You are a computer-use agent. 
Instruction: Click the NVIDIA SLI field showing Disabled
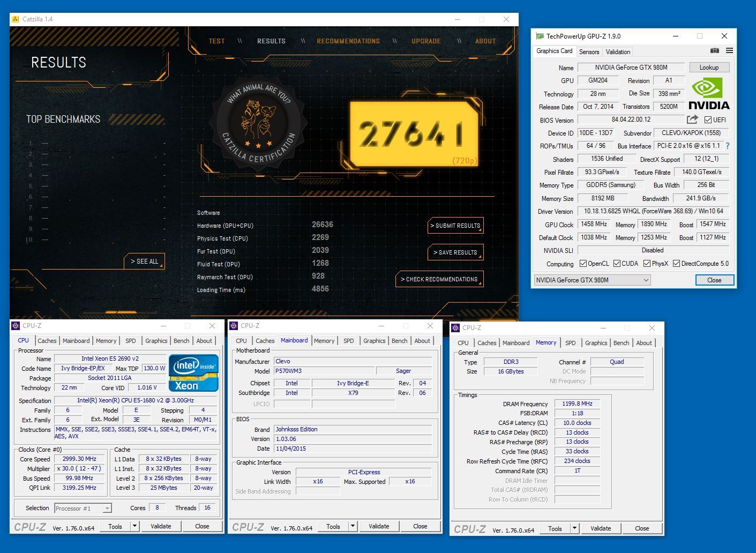[653, 250]
